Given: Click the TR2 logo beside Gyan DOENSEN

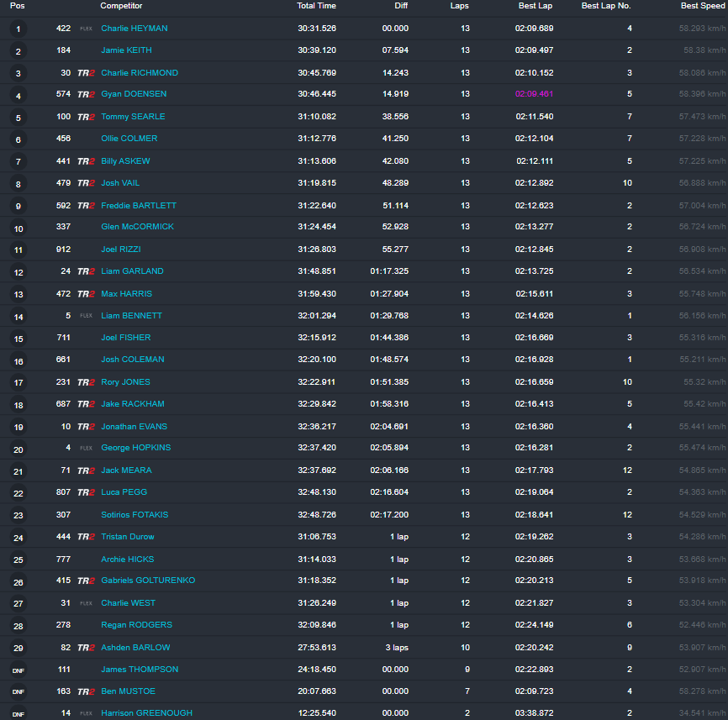Looking at the screenshot, I should [x=86, y=94].
